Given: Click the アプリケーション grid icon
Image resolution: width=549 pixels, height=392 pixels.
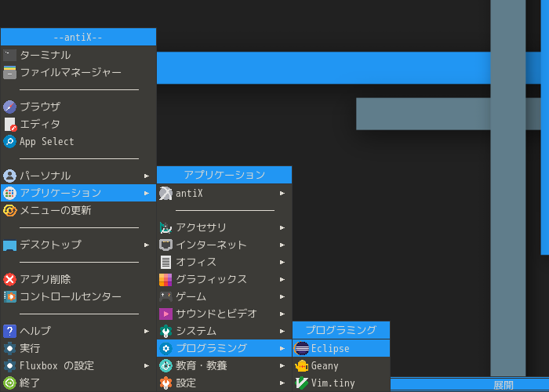Looking at the screenshot, I should (9, 193).
